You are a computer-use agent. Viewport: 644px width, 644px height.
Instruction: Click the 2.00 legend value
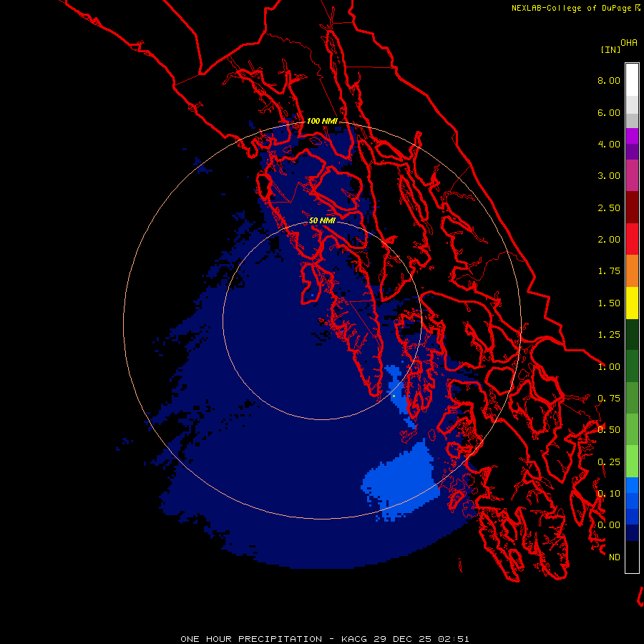point(609,240)
